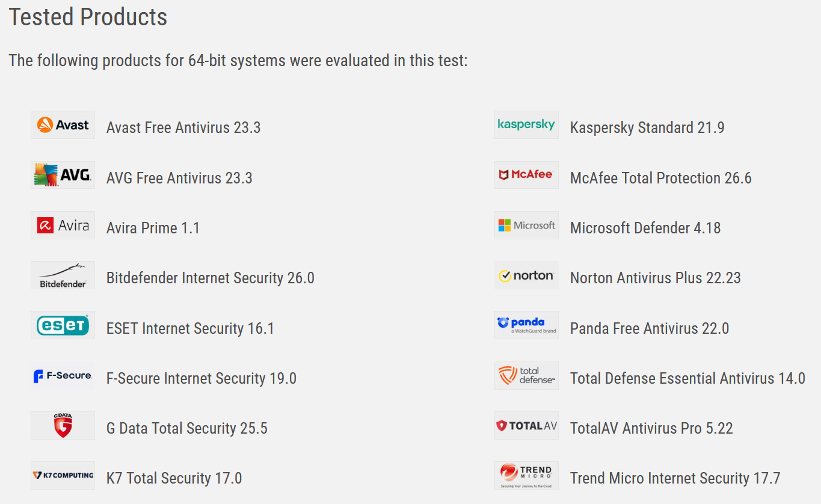Click the Panda logo icon
The image size is (821, 504).
(x=526, y=325)
